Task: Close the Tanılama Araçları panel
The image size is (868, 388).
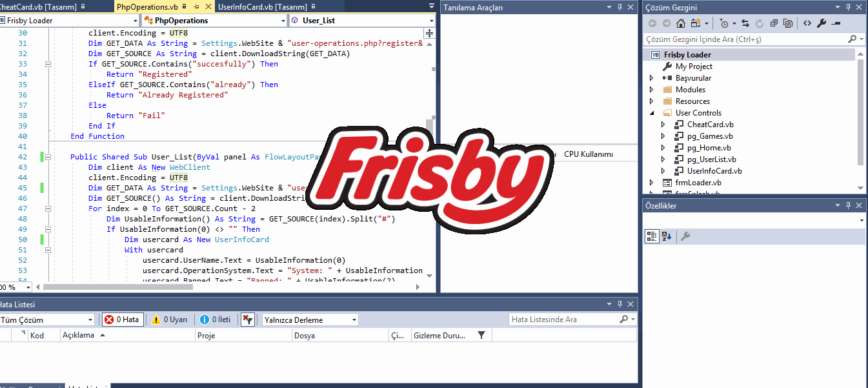Action: click(631, 7)
